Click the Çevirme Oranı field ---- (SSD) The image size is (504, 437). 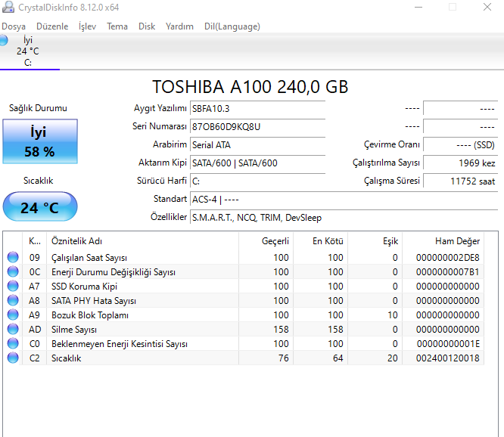461,145
